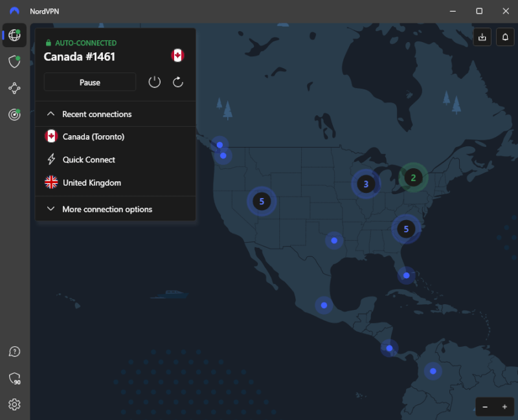Connect to United Kingdom
Viewport: 518px width, 420px height.
115,182
